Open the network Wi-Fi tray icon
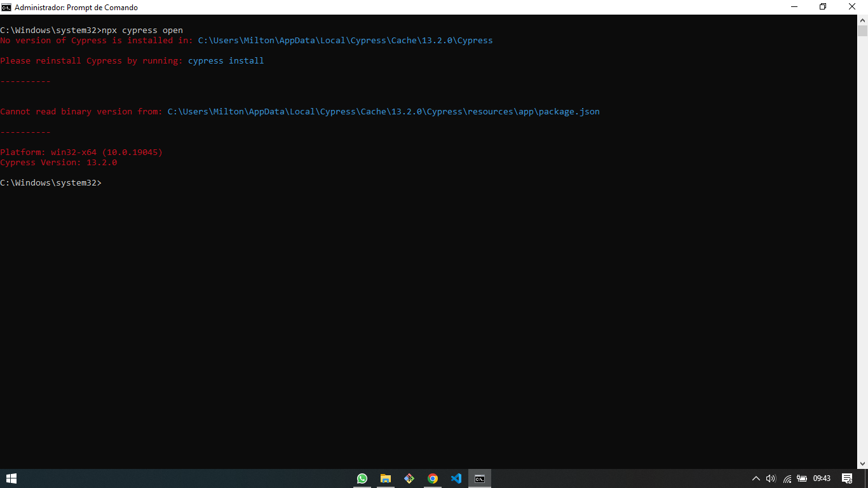The height and width of the screenshot is (488, 868). (787, 478)
